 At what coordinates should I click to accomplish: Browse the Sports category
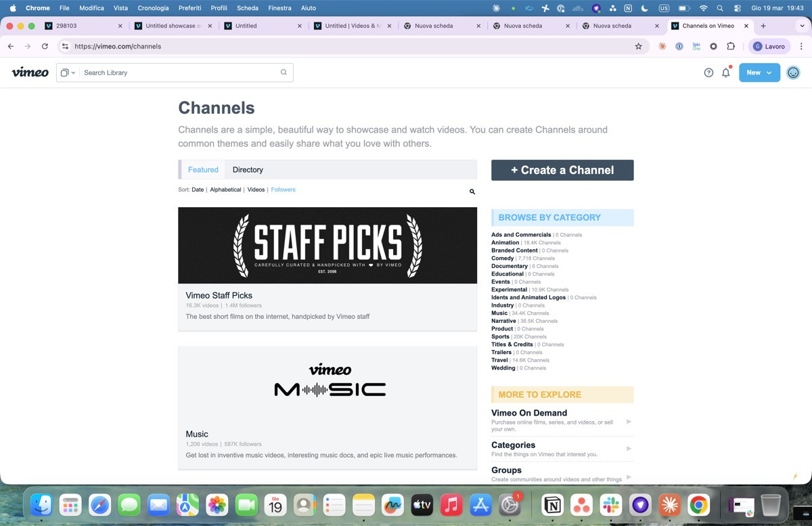click(x=501, y=336)
